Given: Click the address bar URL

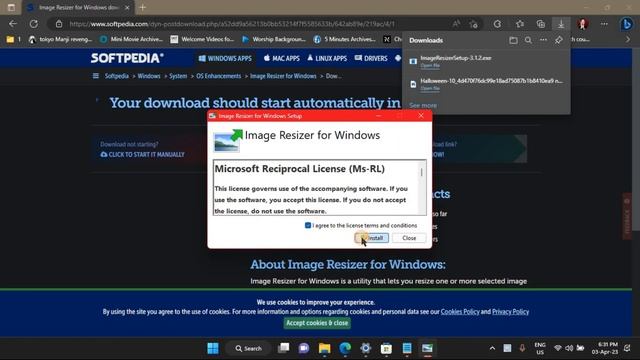Looking at the screenshot, I should click(232, 24).
